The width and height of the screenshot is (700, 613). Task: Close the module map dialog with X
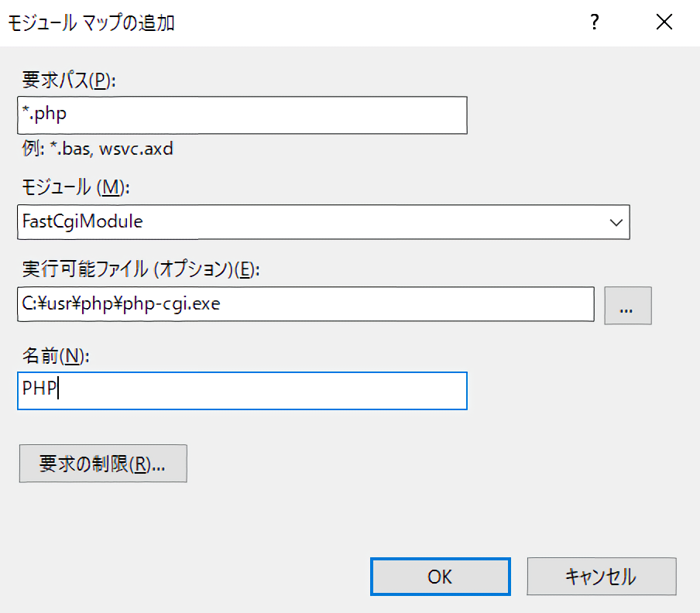[664, 22]
